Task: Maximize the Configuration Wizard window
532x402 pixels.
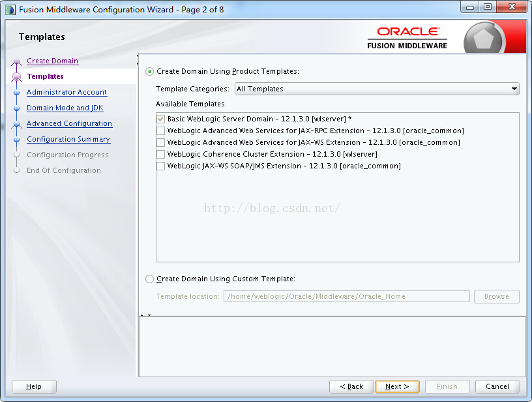Action: 488,7
